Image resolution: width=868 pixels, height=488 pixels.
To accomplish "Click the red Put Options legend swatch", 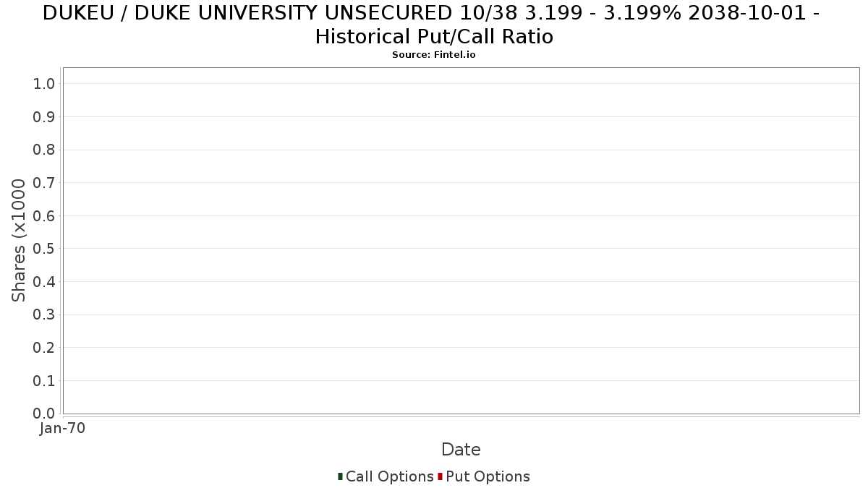I will pos(440,476).
